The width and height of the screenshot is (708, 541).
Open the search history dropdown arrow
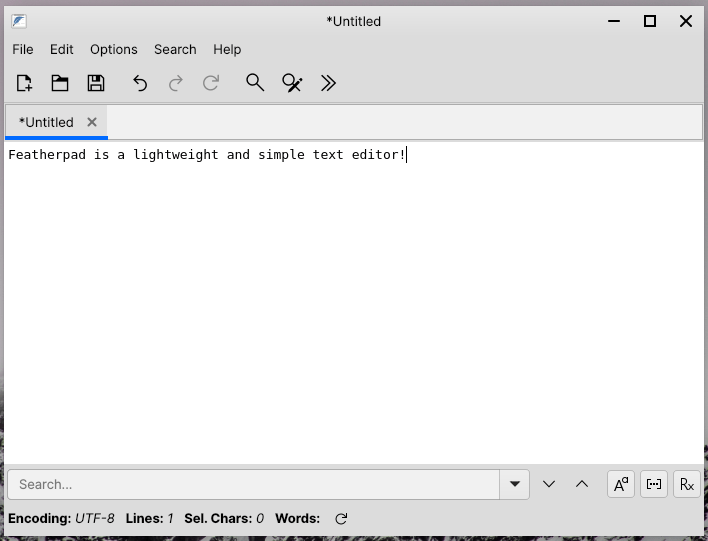coord(514,484)
